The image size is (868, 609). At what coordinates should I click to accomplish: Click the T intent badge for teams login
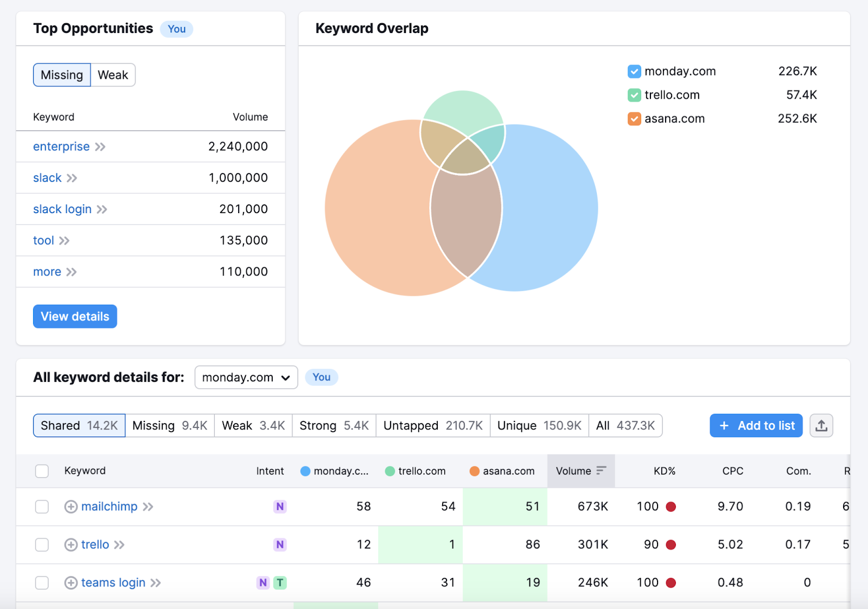(x=280, y=582)
